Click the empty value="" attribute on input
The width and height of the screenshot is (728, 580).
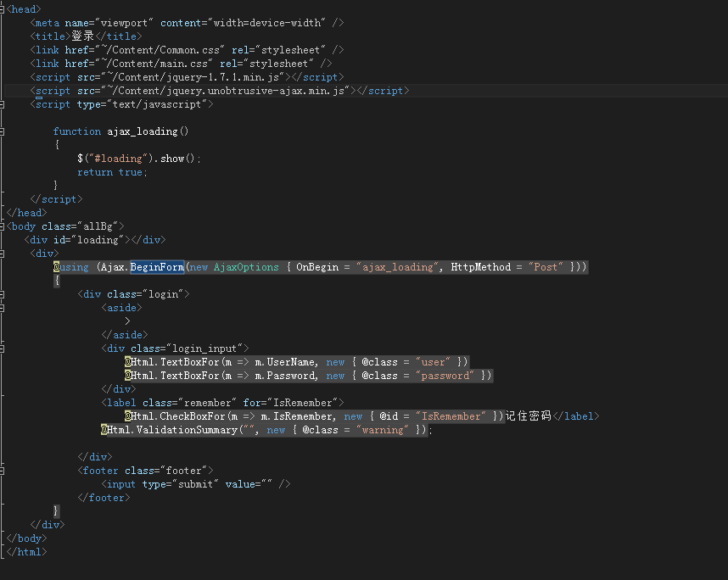(249, 484)
